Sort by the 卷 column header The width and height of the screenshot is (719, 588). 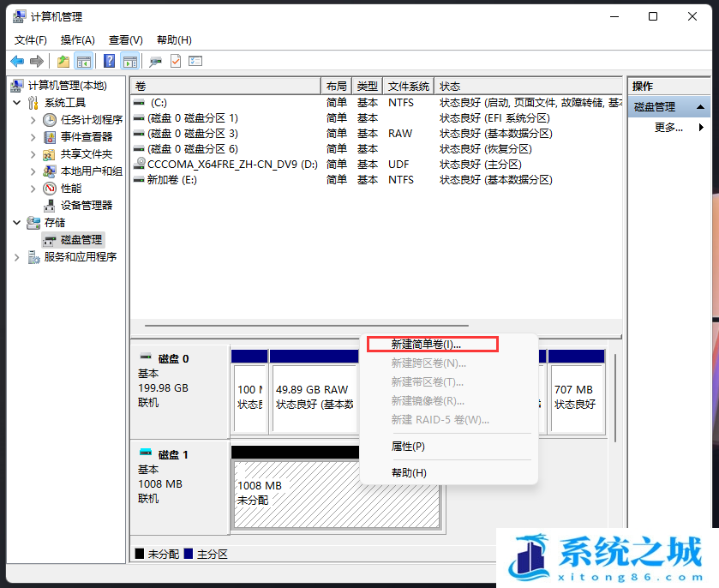(225, 87)
